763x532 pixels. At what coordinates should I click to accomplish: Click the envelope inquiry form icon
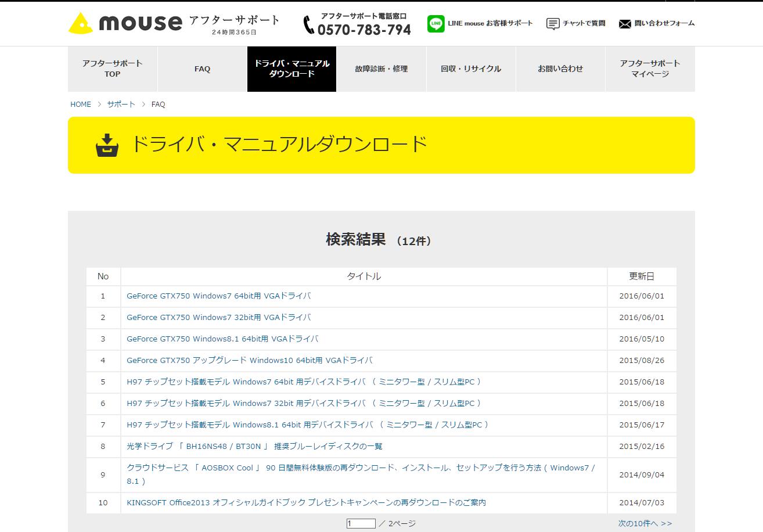pos(625,24)
